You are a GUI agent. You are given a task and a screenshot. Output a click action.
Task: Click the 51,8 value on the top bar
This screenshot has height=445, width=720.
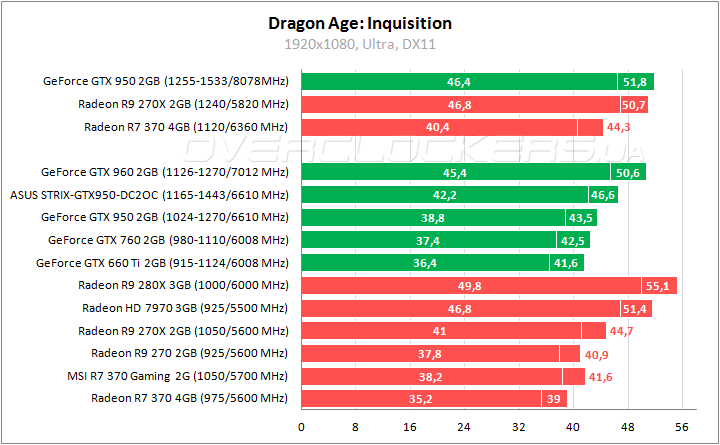[636, 81]
